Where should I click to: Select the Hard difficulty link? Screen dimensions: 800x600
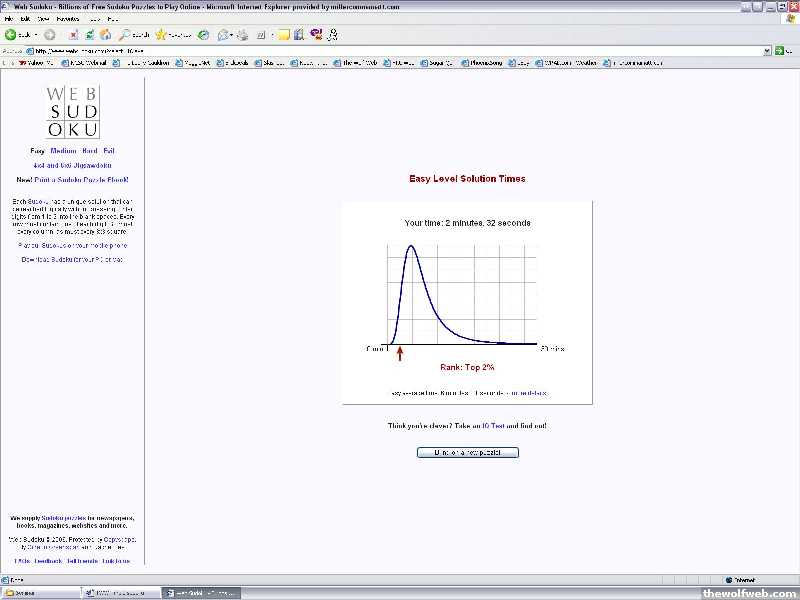pos(90,151)
